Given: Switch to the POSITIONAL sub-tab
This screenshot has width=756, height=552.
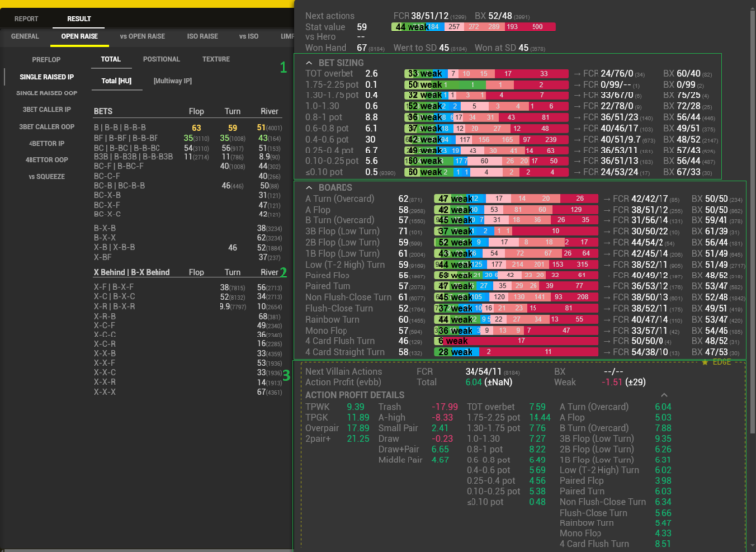Looking at the screenshot, I should click(x=161, y=59).
